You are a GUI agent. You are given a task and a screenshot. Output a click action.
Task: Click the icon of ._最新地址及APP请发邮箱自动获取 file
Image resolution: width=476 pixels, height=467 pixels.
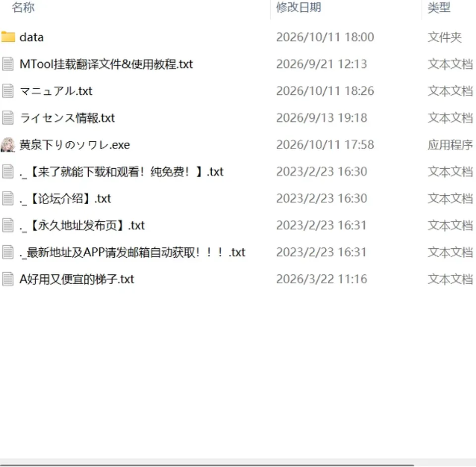coord(8,252)
